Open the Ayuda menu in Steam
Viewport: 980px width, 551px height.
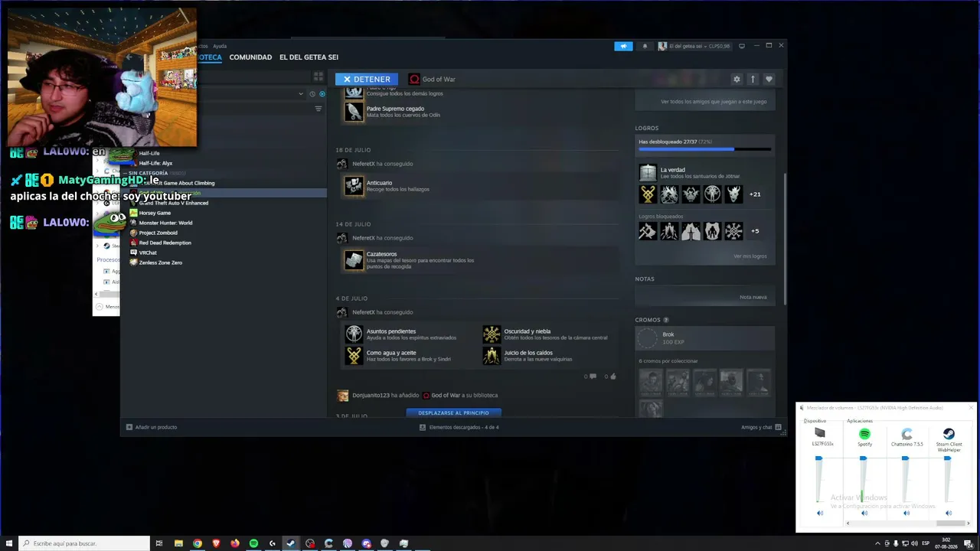(220, 46)
